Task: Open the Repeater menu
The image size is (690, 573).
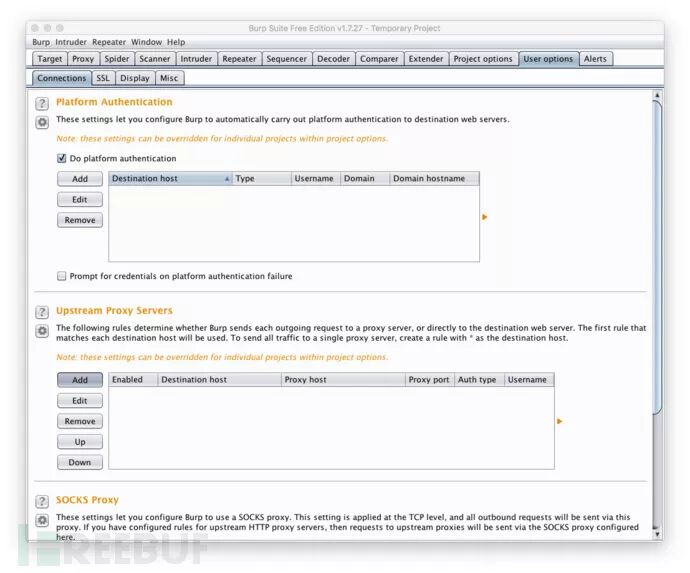Action: 109,42
